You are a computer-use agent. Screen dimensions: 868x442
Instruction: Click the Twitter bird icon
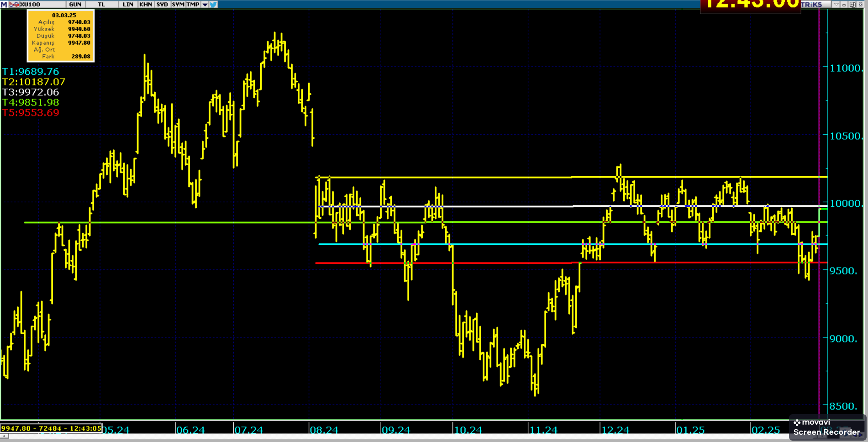coord(213,4)
